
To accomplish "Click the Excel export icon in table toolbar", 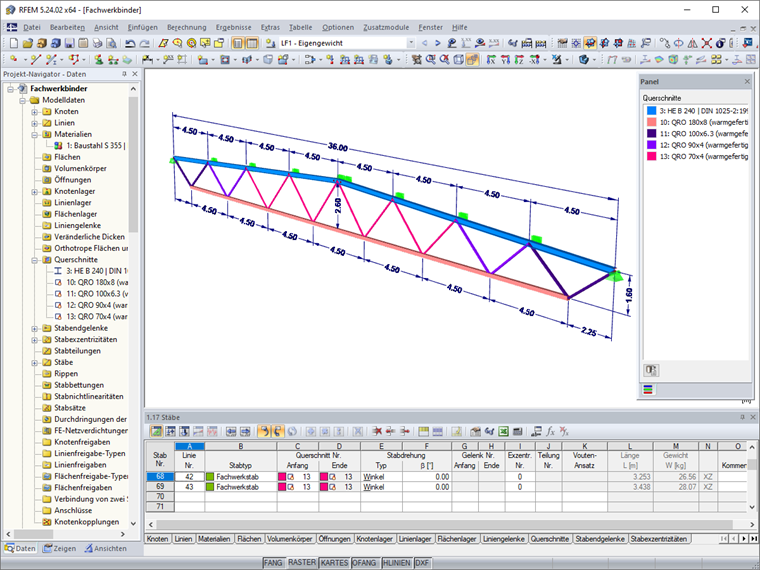I will click(x=504, y=431).
